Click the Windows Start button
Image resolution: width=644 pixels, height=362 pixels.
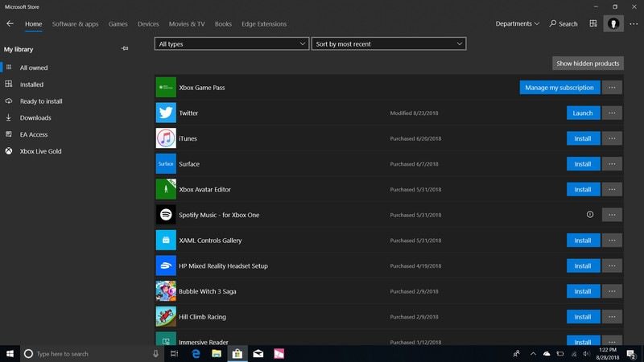click(x=10, y=353)
